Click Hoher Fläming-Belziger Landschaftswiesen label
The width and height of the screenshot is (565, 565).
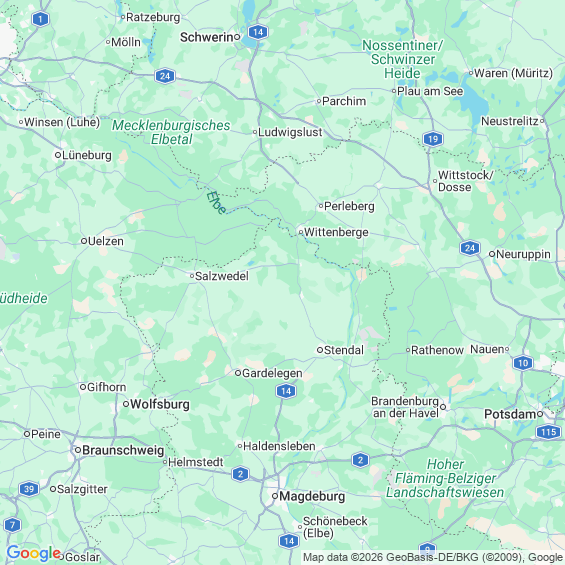point(445,478)
